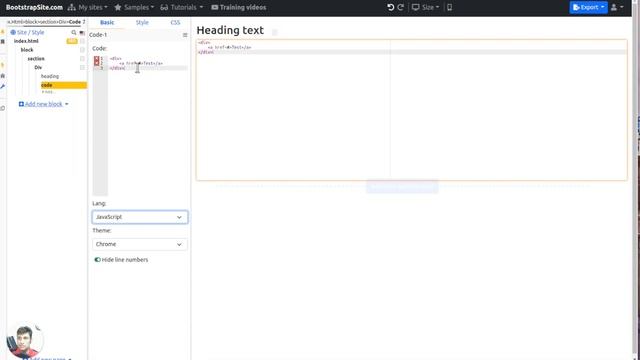The height and width of the screenshot is (360, 640).
Task: Toggle the Hide line numbers switch
Action: 98,260
